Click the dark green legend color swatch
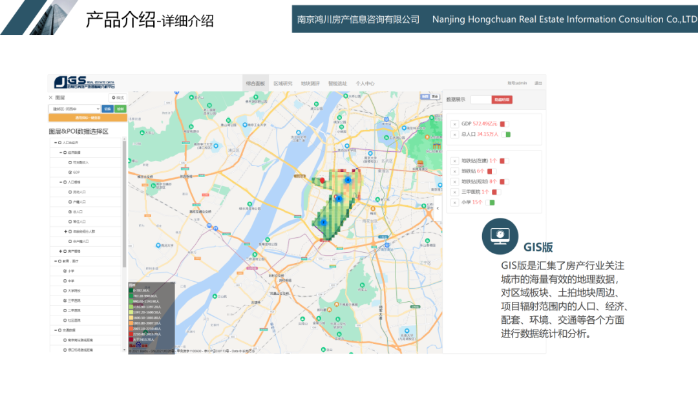This screenshot has height=393, width=698. pyautogui.click(x=131, y=291)
